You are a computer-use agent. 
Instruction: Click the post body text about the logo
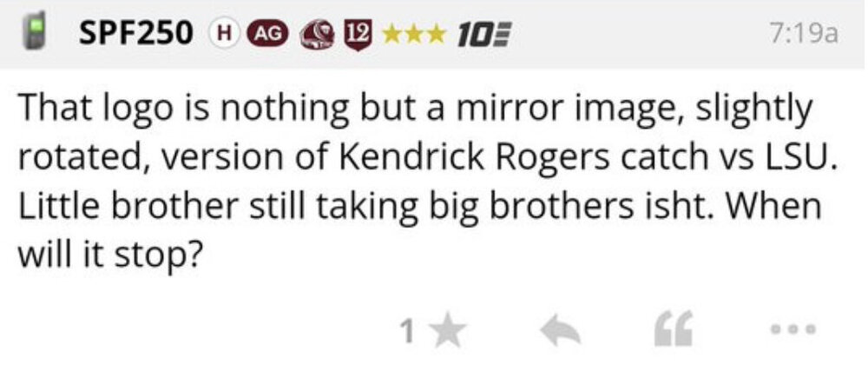[415, 182]
